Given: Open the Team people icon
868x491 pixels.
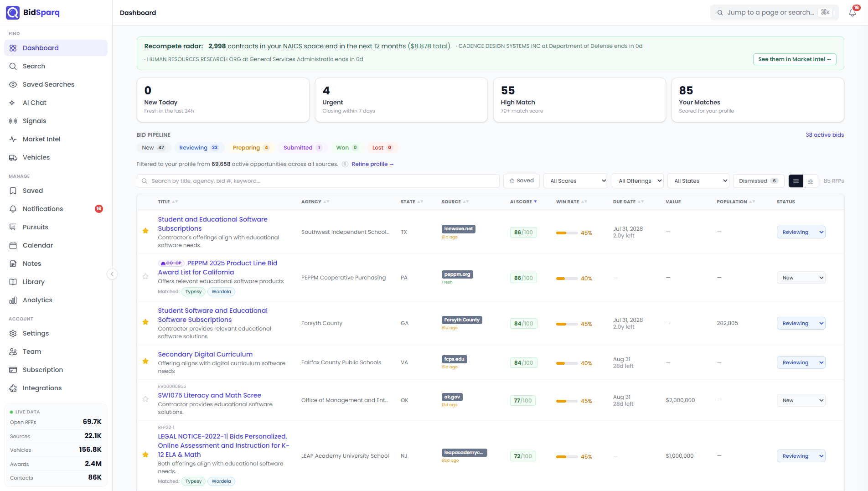Looking at the screenshot, I should (x=13, y=351).
